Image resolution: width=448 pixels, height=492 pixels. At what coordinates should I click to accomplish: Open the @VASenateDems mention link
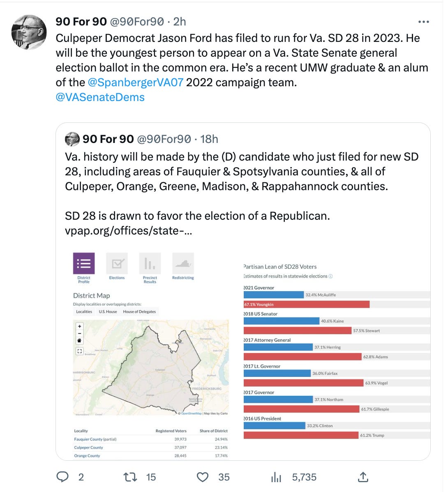point(100,97)
